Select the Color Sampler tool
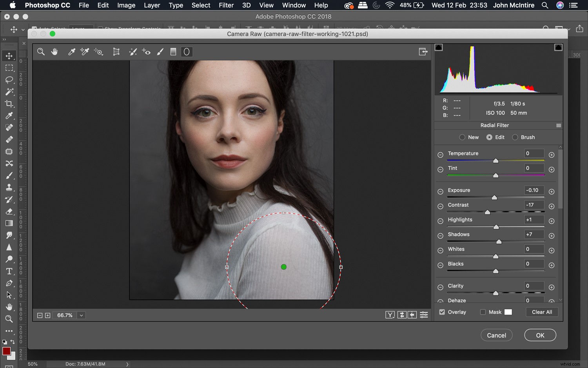Image resolution: width=588 pixels, height=368 pixels. pyautogui.click(x=84, y=51)
